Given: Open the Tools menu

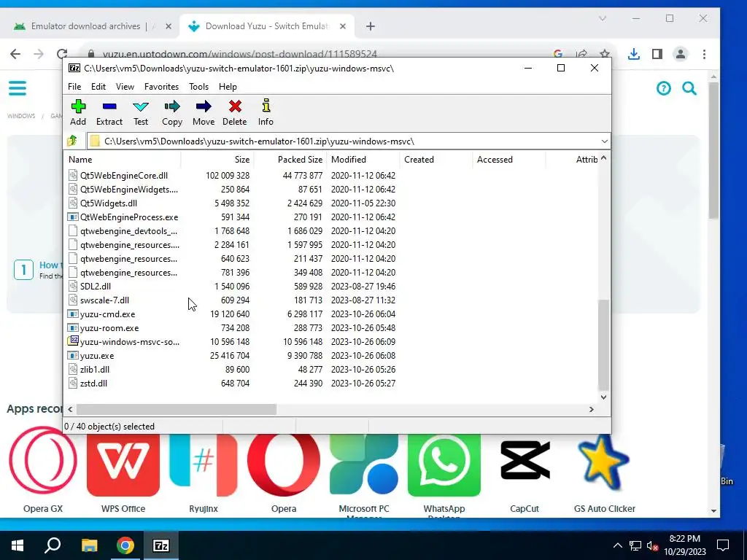Looking at the screenshot, I should (x=198, y=87).
